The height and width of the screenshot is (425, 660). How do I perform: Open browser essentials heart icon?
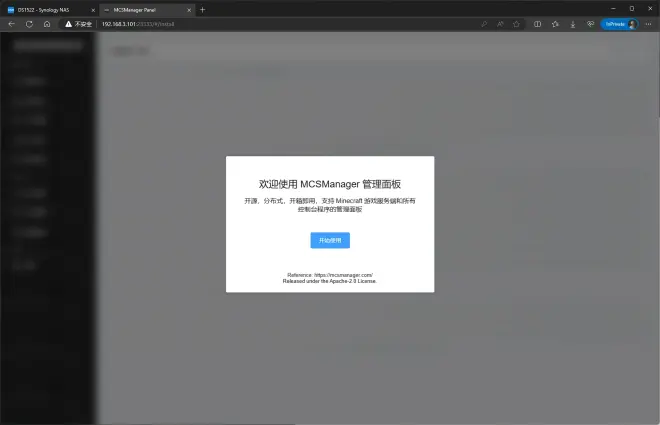point(591,24)
